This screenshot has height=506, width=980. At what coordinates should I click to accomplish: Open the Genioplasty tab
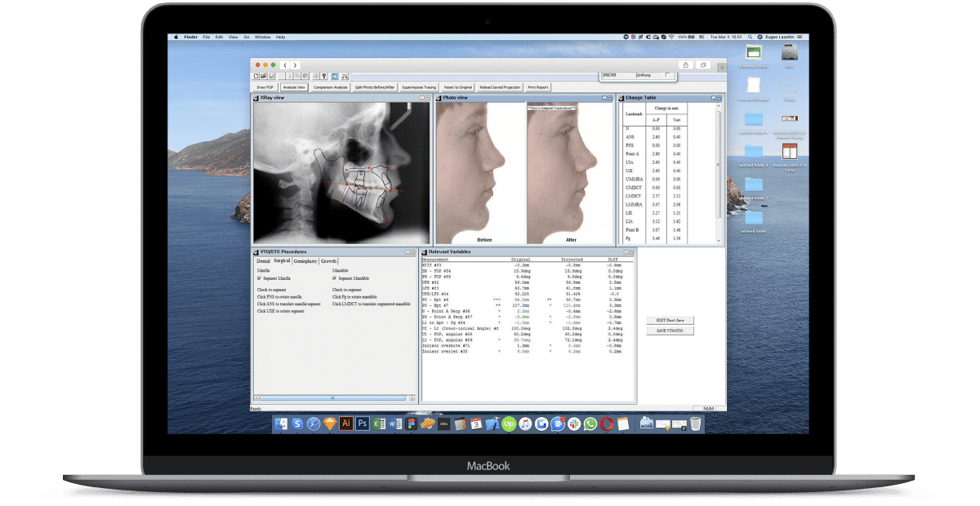pyautogui.click(x=305, y=261)
